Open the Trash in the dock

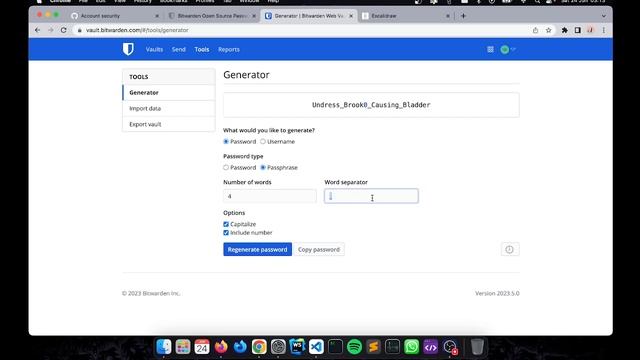(477, 347)
